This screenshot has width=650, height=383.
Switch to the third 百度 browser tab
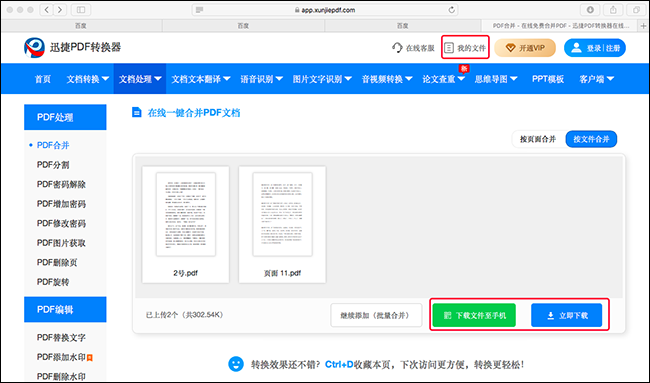pos(403,26)
